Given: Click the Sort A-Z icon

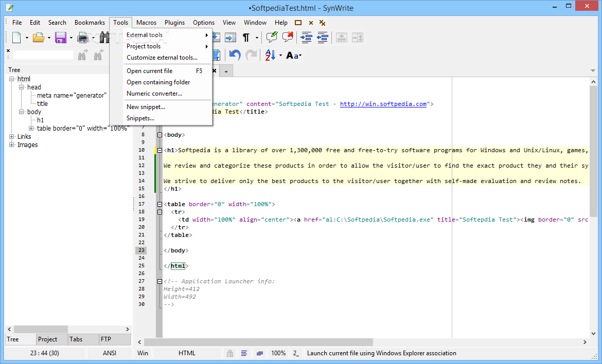Looking at the screenshot, I should click(270, 55).
